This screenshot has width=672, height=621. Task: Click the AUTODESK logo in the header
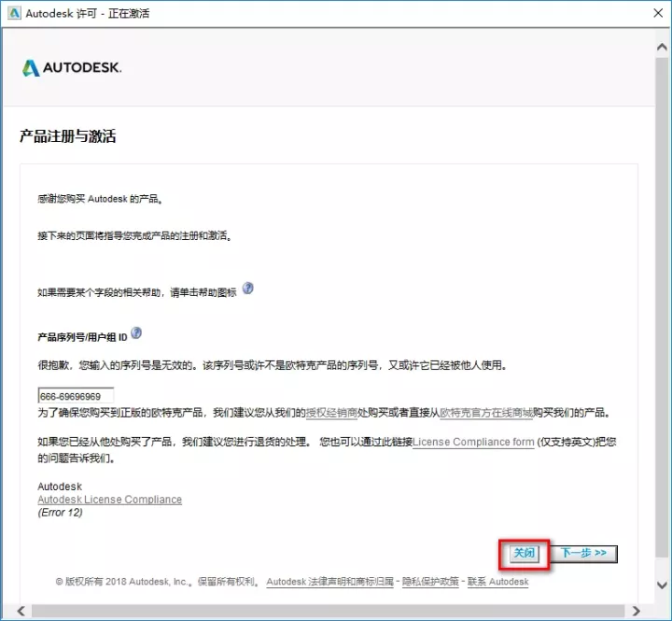(x=71, y=68)
